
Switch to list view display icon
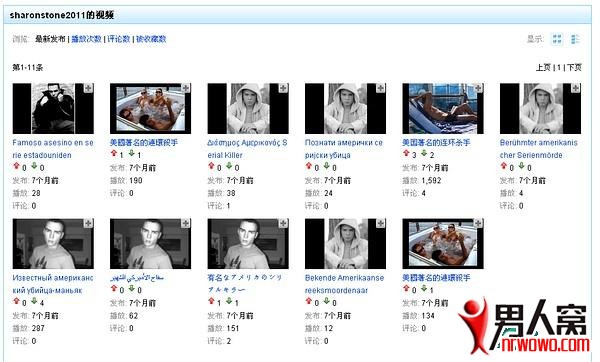[575, 39]
